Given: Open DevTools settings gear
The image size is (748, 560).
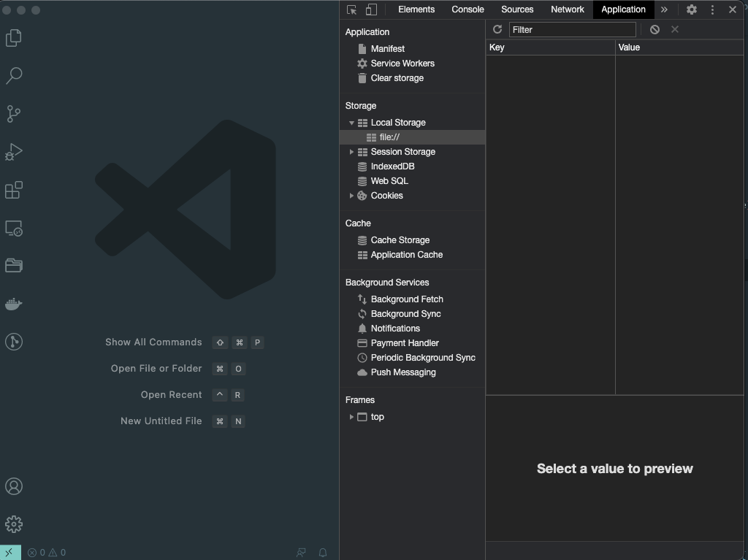Looking at the screenshot, I should (x=691, y=9).
